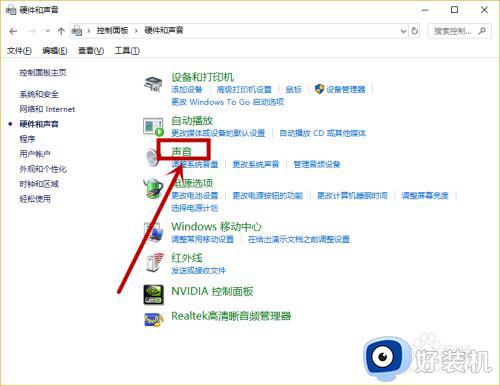Open the 文件(F) menu

pyautogui.click(x=19, y=51)
